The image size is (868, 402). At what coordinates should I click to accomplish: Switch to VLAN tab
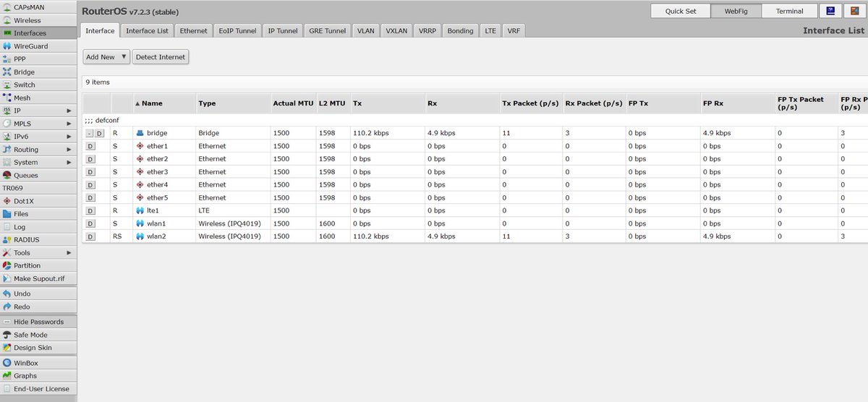(x=366, y=31)
